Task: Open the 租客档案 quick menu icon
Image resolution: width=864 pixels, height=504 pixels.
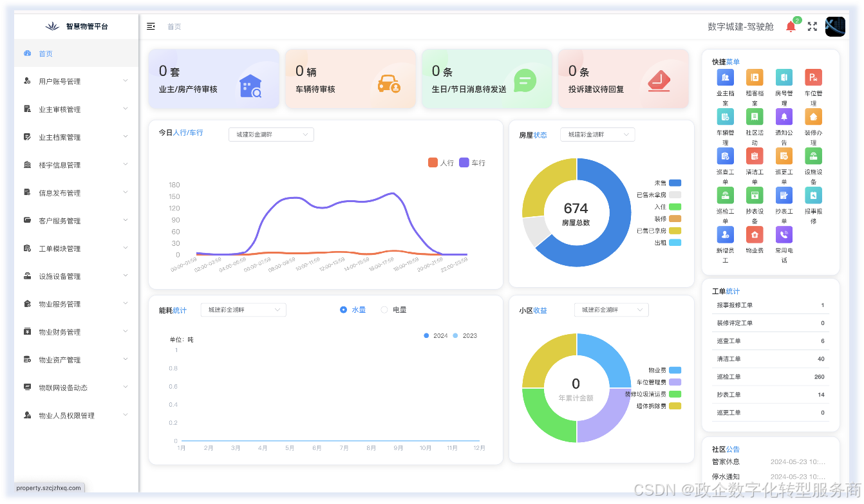Action: (755, 77)
